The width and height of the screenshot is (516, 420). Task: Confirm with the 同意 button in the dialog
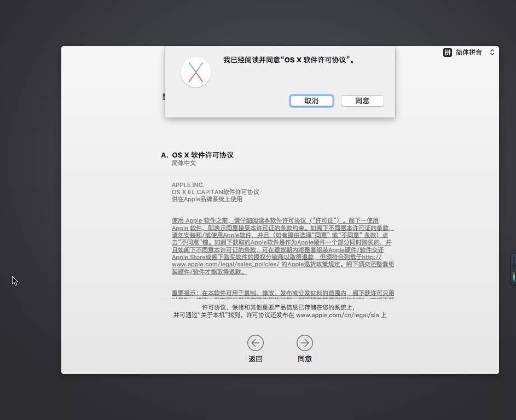[x=362, y=101]
